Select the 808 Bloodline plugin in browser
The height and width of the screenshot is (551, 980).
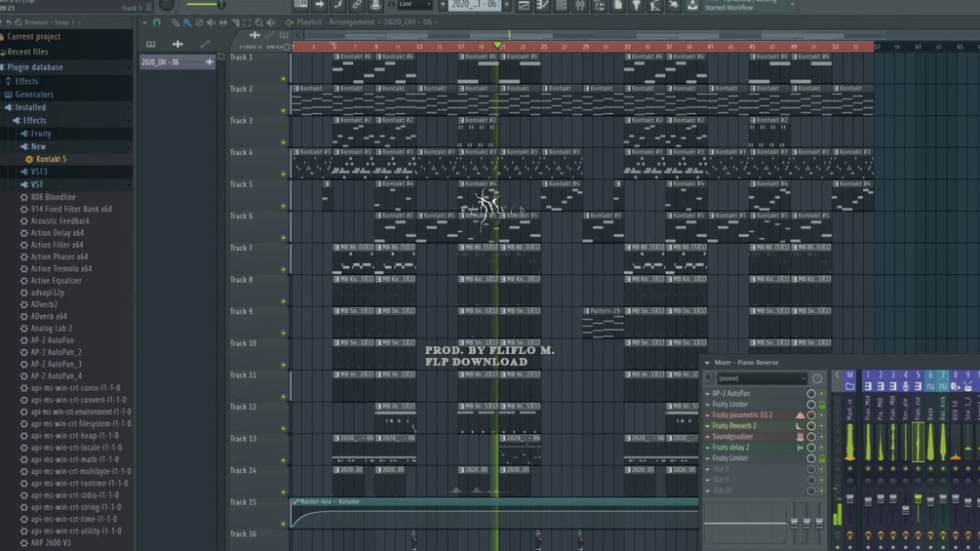(53, 197)
